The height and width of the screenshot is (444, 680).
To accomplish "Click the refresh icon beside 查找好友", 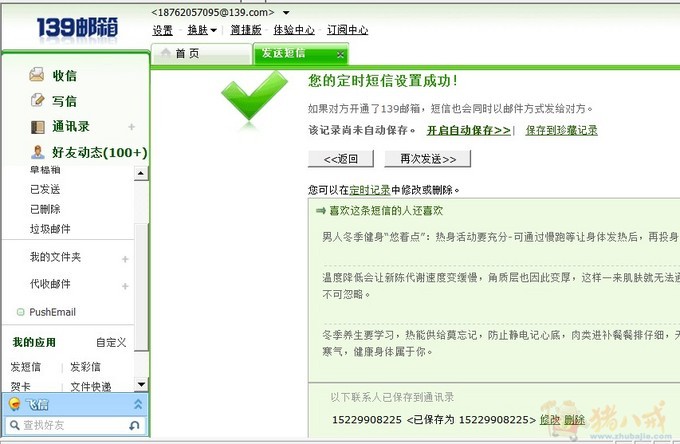I will click(x=134, y=425).
